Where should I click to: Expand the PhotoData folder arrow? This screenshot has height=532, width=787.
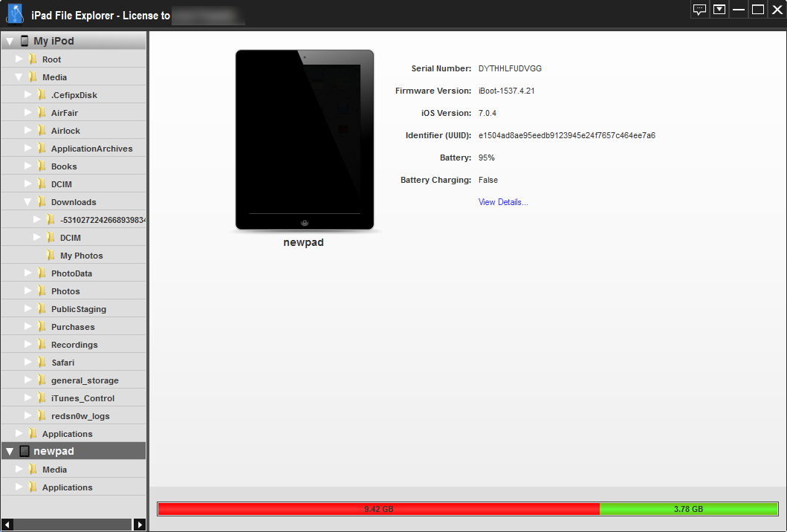pyautogui.click(x=28, y=273)
